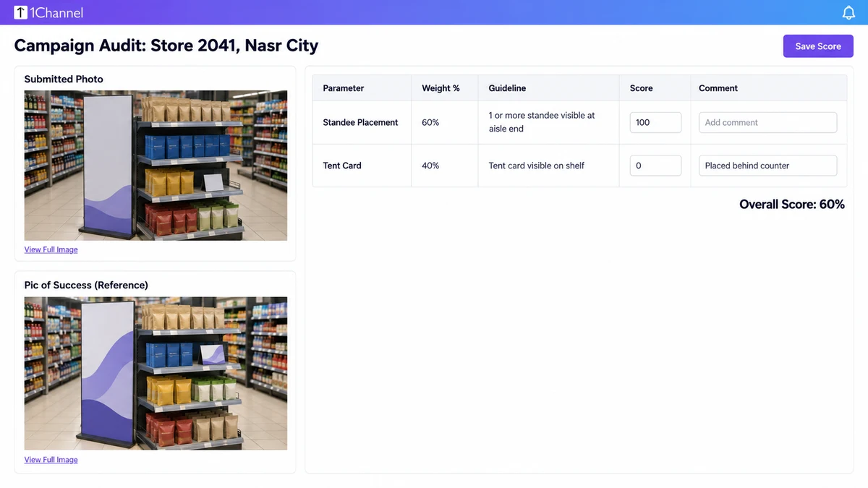Open the notifications bell icon
Viewport: 868px width, 488px height.
click(x=849, y=13)
